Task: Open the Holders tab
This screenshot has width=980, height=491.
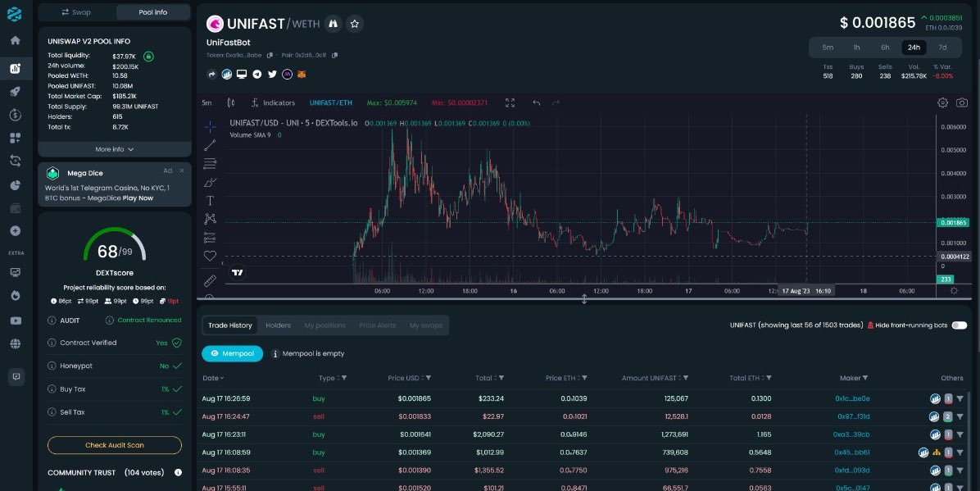Action: (278, 325)
